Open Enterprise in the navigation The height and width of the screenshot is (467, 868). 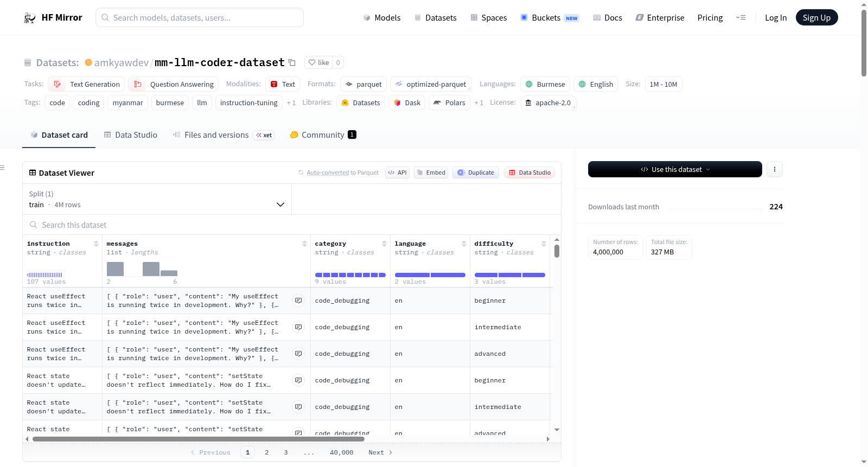point(660,18)
